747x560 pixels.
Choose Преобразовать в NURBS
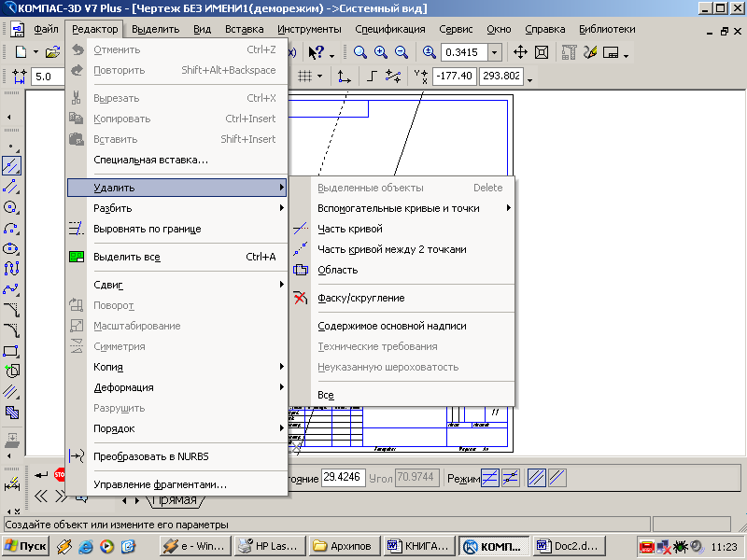tap(176, 456)
